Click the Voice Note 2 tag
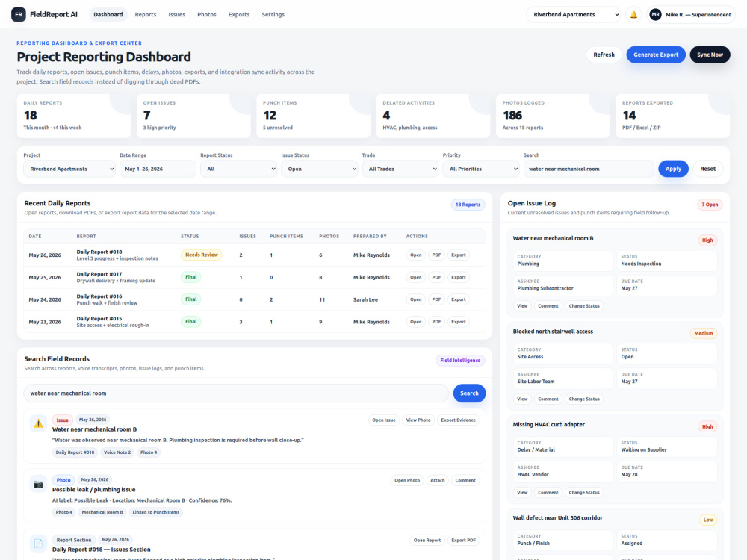Screen dimensions: 747x560 [117, 453]
